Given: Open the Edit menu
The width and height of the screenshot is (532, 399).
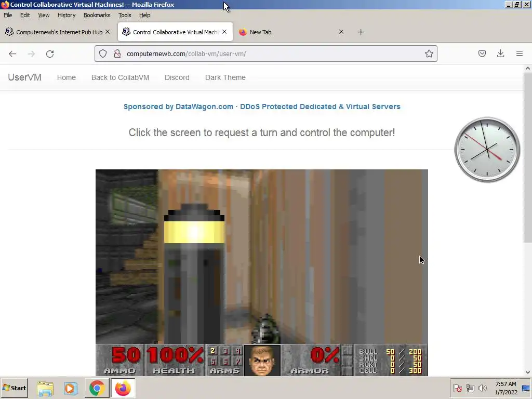Looking at the screenshot, I should (x=25, y=15).
